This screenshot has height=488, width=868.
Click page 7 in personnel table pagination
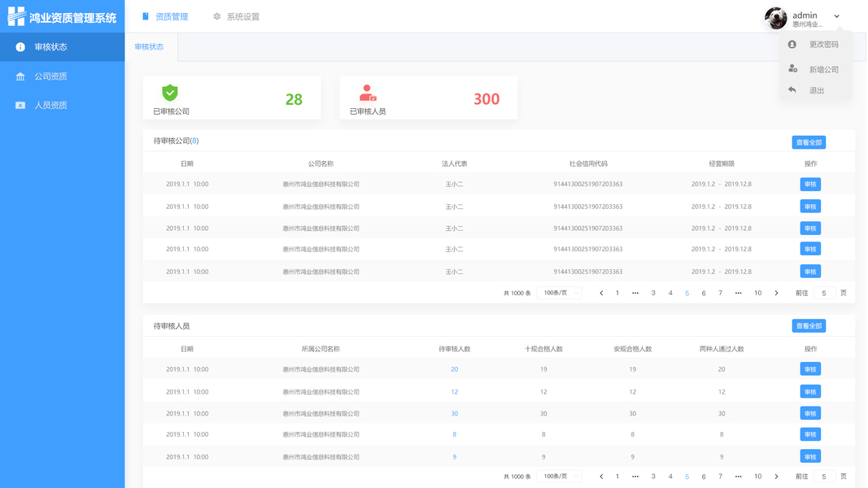pos(720,477)
